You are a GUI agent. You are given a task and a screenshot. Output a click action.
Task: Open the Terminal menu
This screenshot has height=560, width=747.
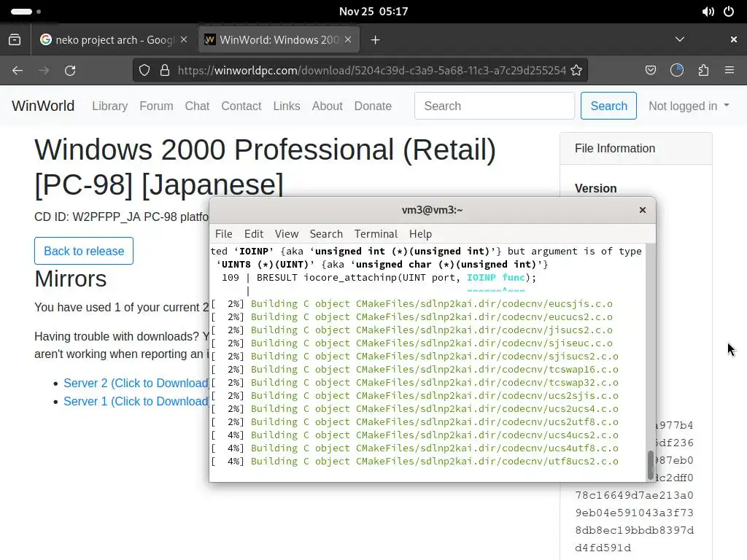pyautogui.click(x=376, y=234)
